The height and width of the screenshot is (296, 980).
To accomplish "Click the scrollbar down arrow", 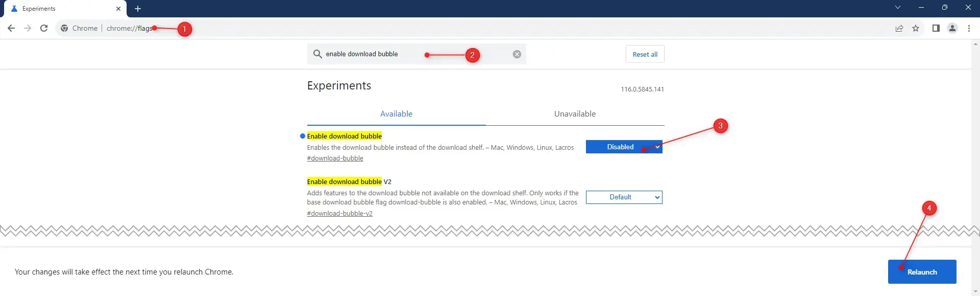I will pyautogui.click(x=975, y=292).
